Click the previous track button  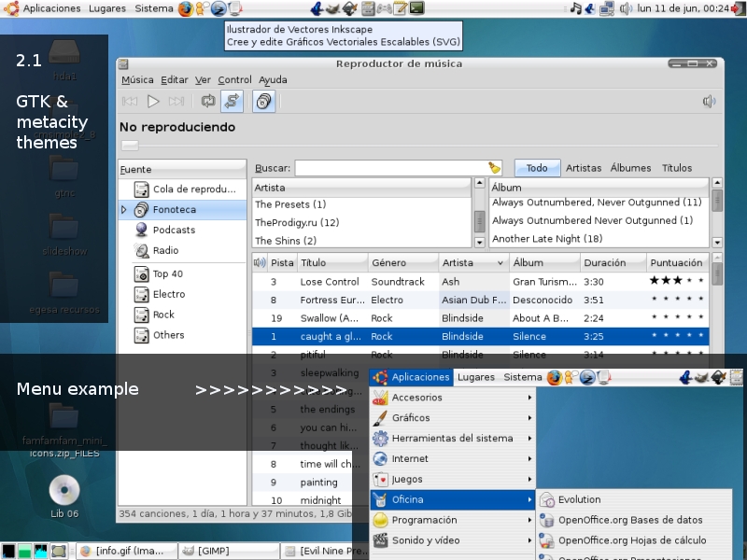tap(130, 102)
